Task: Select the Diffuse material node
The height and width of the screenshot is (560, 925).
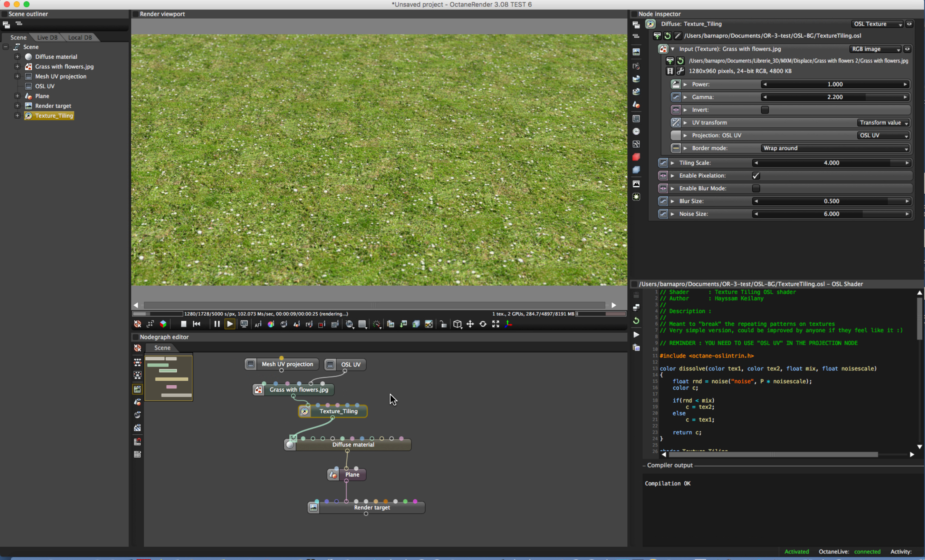Action: point(353,445)
